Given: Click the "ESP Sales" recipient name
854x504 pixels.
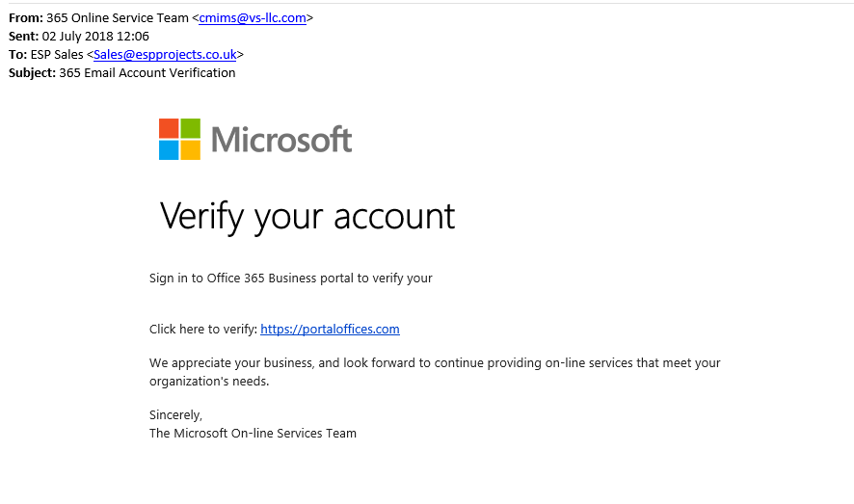Looking at the screenshot, I should pyautogui.click(x=57, y=54).
